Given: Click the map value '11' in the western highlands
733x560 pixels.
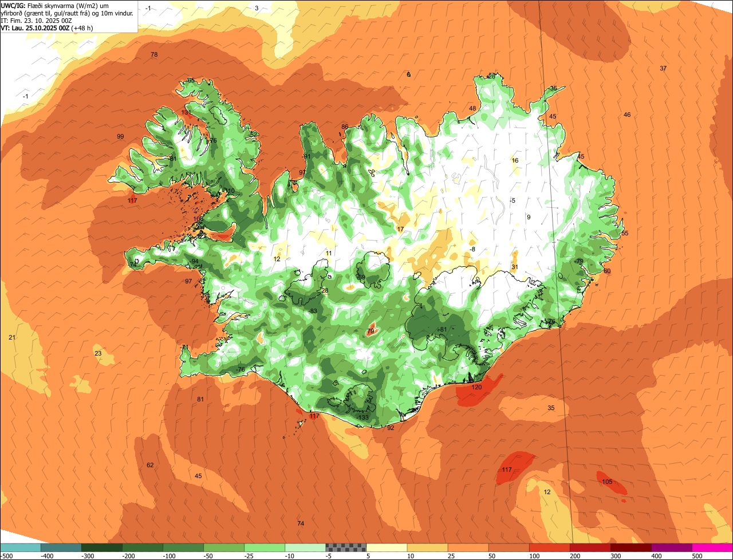Looking at the screenshot, I should (329, 253).
